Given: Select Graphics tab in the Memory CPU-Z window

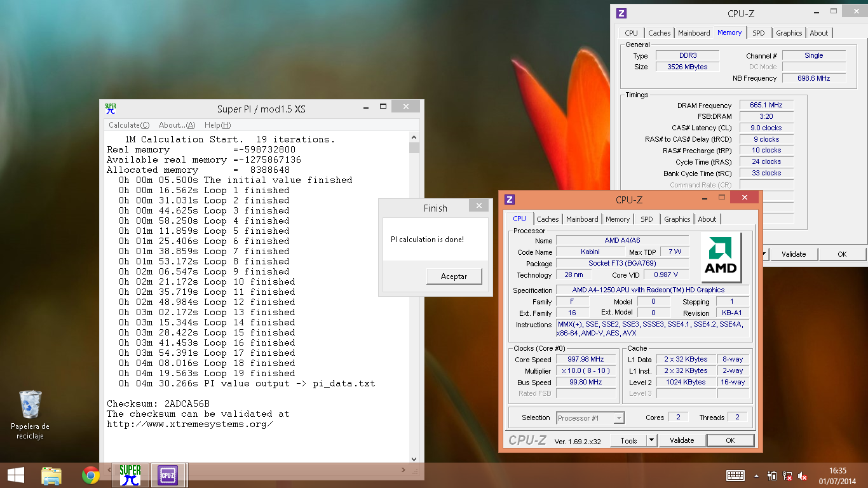Looking at the screenshot, I should click(x=789, y=33).
